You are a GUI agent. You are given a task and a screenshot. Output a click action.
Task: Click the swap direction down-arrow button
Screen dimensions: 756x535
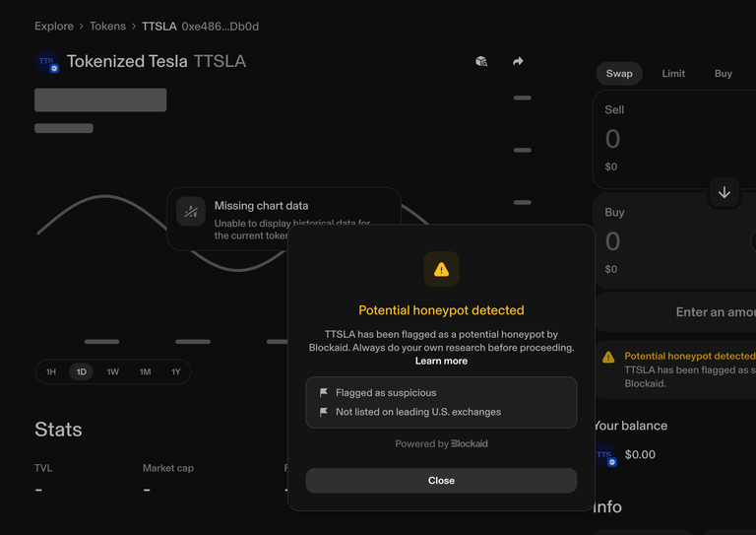[724, 192]
